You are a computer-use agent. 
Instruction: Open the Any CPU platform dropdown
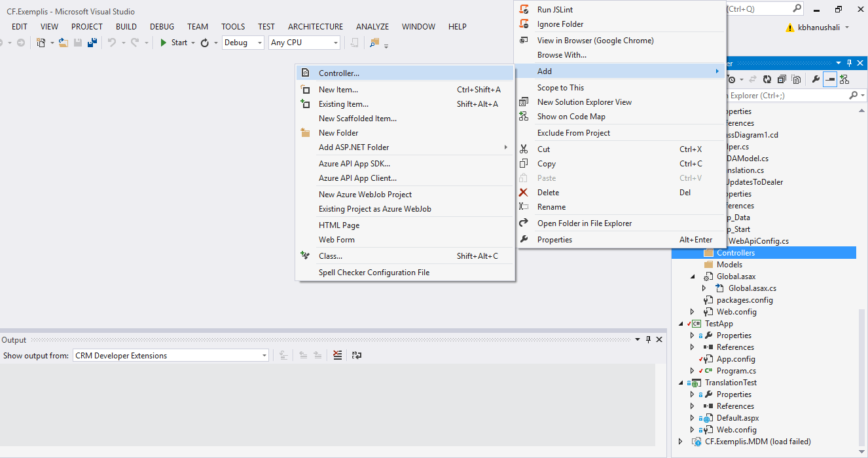coord(336,43)
